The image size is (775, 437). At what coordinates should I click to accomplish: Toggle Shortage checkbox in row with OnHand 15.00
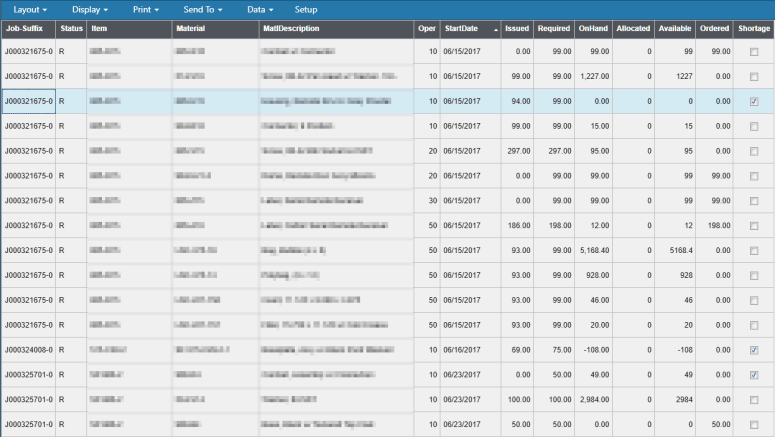point(754,127)
